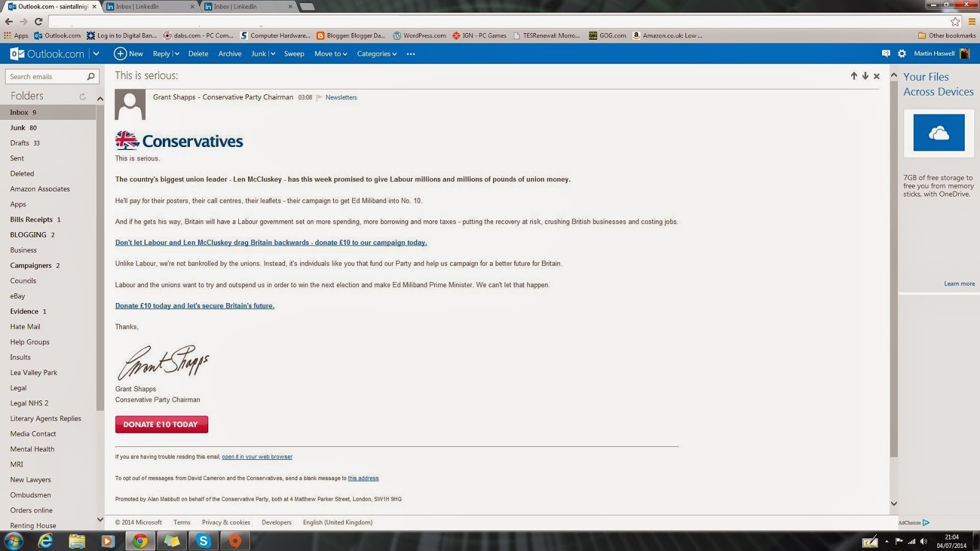
Task: Click Donate £10 today secure Britain's future link
Action: [x=195, y=305]
